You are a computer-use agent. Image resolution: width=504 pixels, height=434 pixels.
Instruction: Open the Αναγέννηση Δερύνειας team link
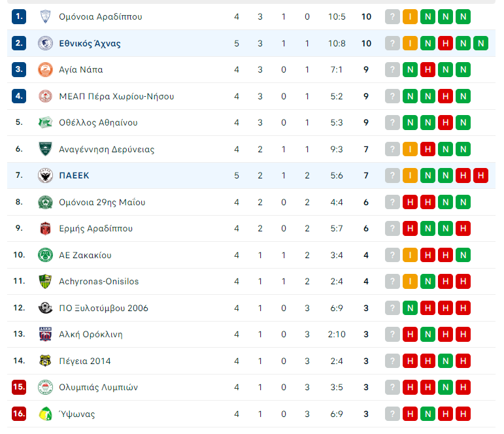(106, 149)
